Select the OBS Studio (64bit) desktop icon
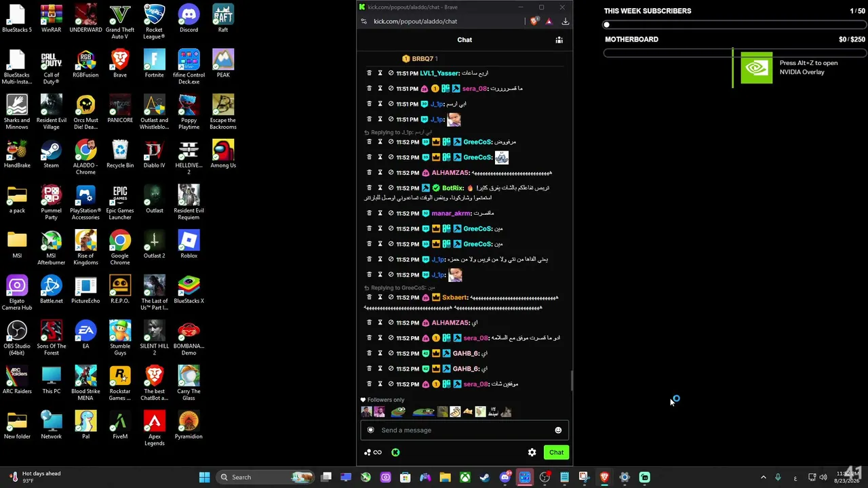This screenshot has height=488, width=868. coord(17,338)
